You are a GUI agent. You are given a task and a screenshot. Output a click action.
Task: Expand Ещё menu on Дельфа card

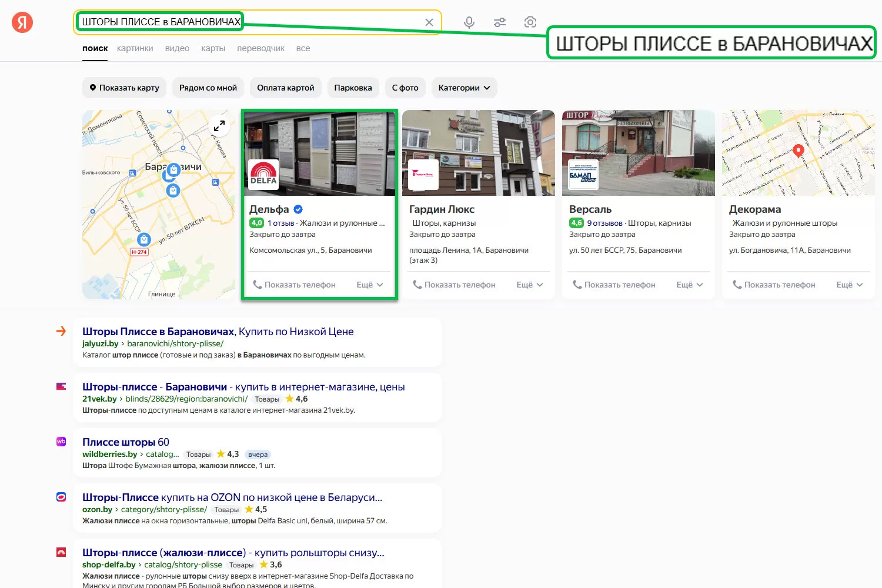370,285
